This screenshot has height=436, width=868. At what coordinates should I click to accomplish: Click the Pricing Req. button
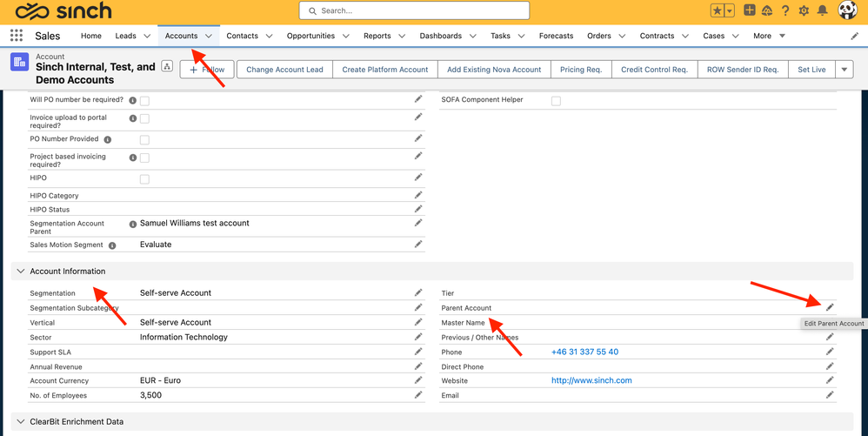click(x=581, y=70)
